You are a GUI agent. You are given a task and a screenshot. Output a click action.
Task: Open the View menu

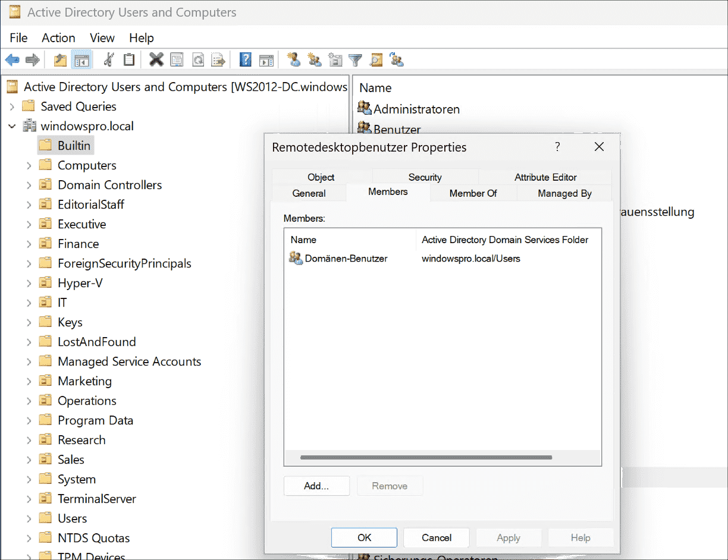tap(102, 37)
